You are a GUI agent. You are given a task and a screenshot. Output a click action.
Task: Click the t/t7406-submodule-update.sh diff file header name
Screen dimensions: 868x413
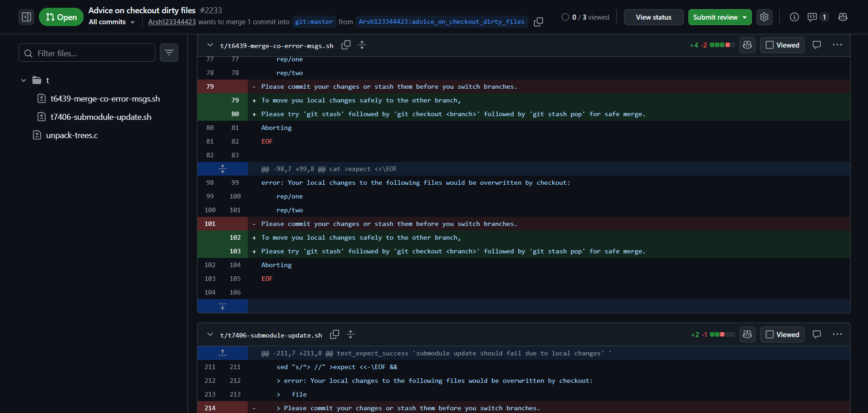pos(271,335)
